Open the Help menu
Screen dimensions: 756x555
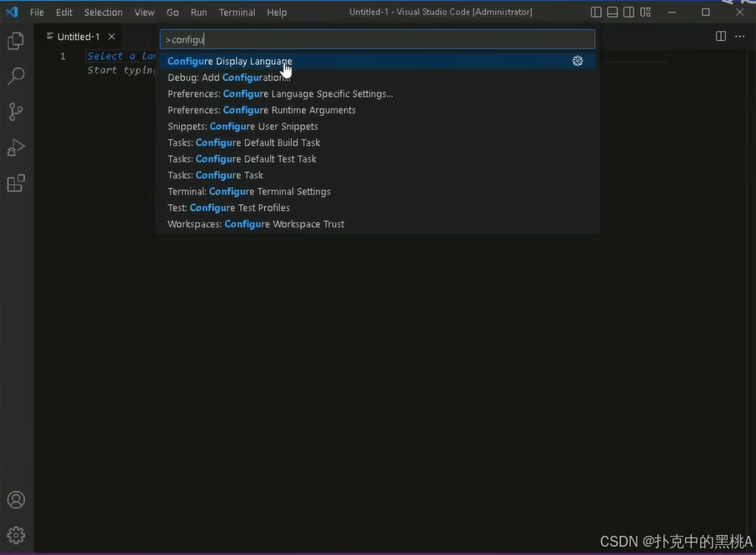coord(277,12)
